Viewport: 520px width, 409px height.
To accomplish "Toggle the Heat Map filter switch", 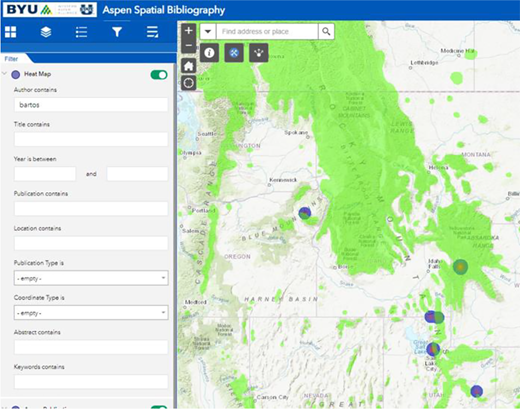I will [x=159, y=75].
